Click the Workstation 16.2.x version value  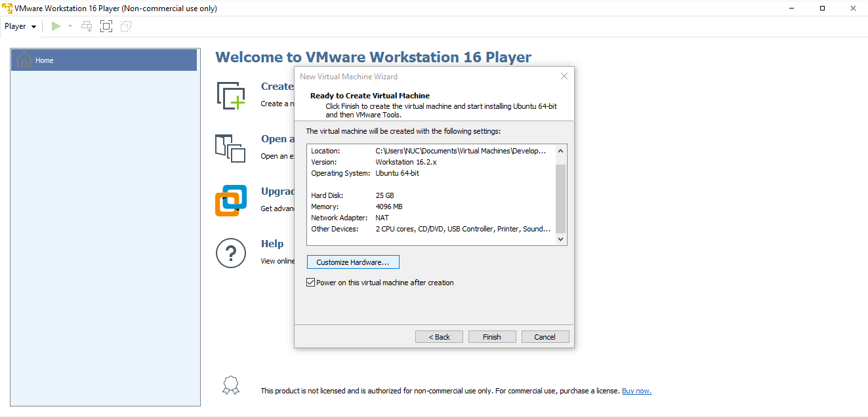[406, 162]
